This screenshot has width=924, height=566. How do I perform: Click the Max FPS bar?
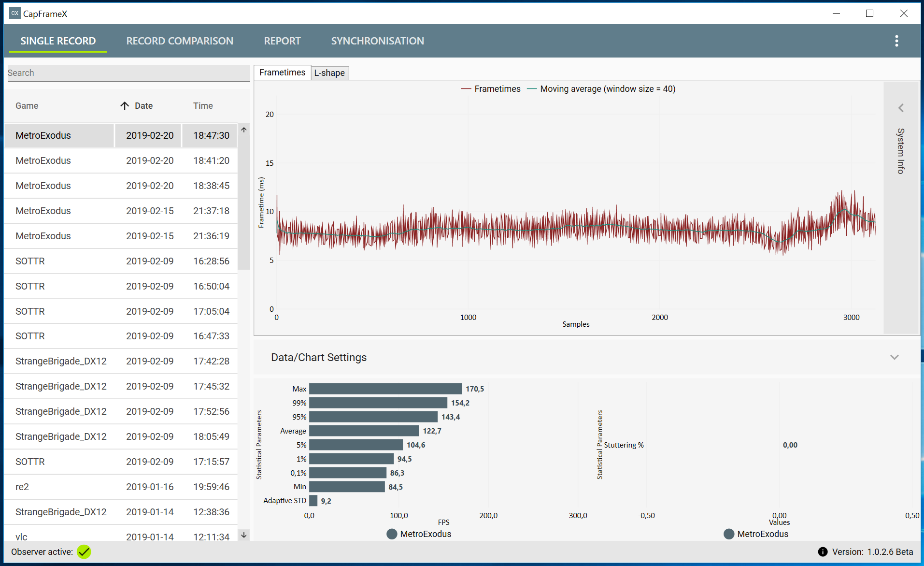click(385, 389)
